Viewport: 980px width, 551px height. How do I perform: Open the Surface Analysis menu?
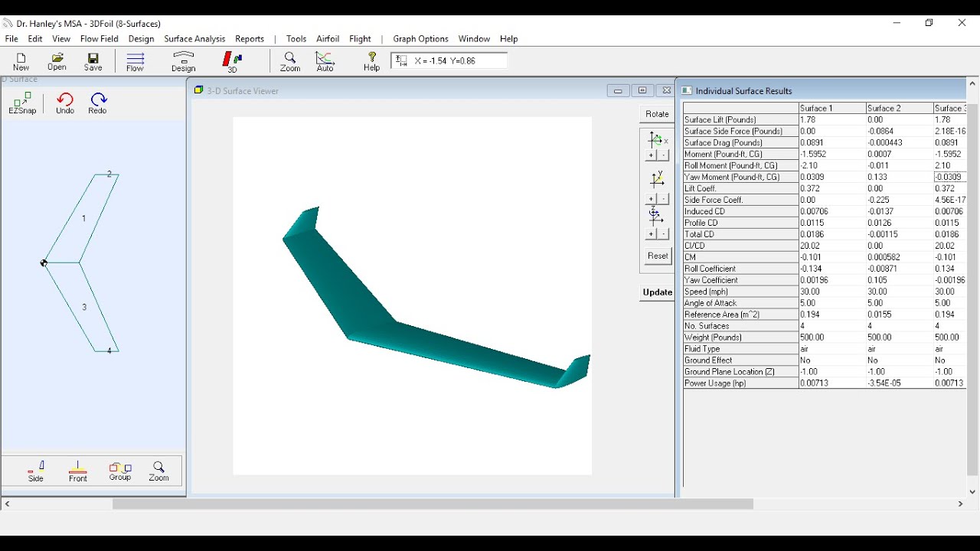(194, 39)
